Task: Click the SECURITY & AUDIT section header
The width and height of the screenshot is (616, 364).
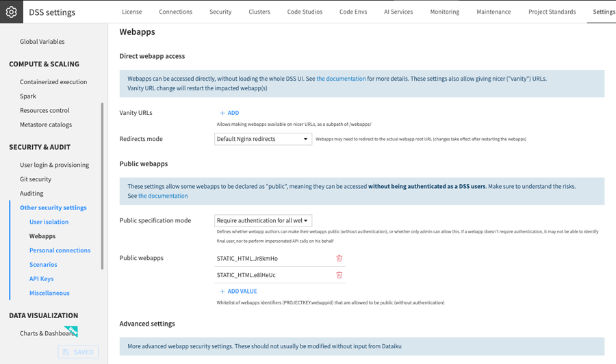Action: (40, 147)
